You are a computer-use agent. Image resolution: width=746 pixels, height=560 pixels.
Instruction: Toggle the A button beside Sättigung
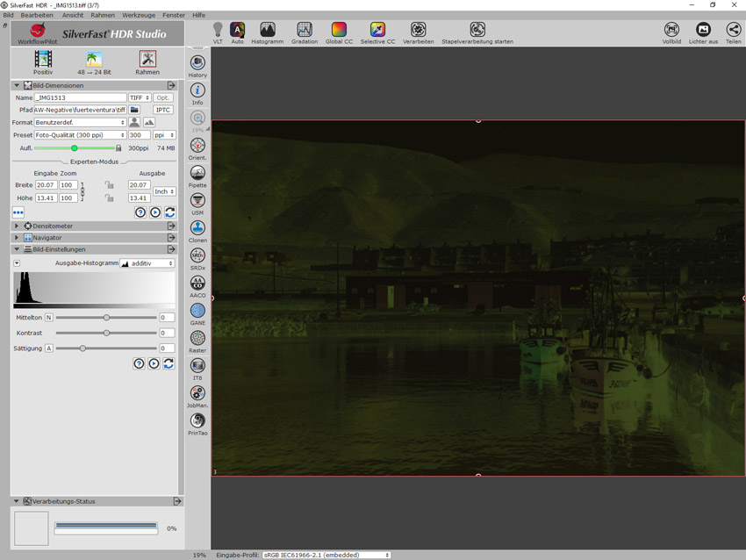pos(48,348)
